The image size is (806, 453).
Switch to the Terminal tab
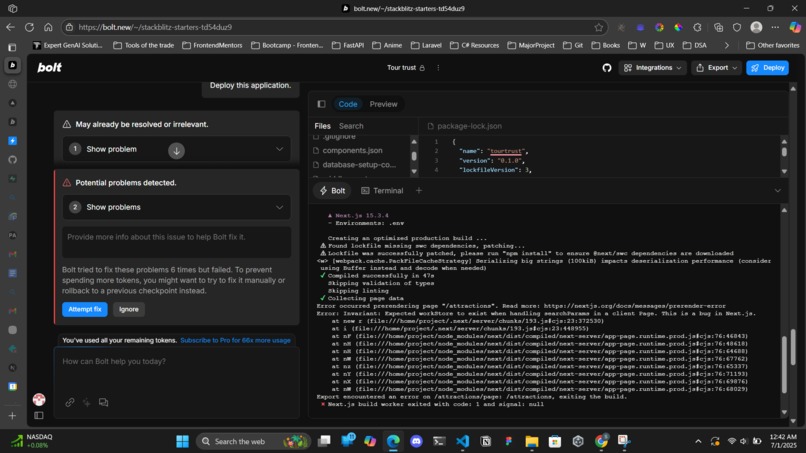[382, 190]
